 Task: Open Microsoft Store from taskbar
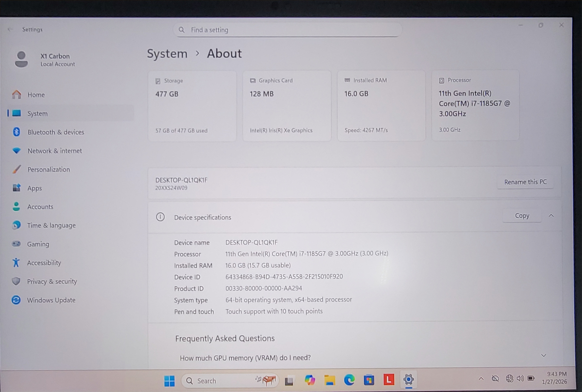(x=369, y=380)
